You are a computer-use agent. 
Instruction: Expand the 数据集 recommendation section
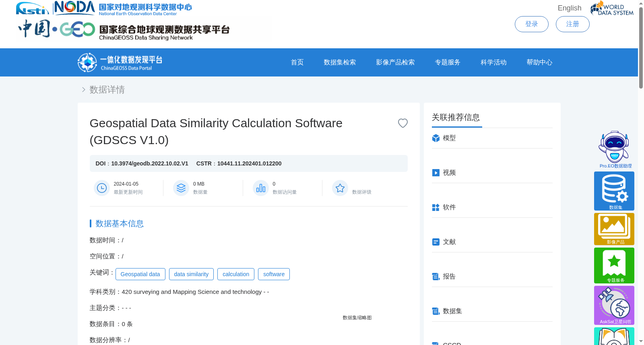pos(492,311)
